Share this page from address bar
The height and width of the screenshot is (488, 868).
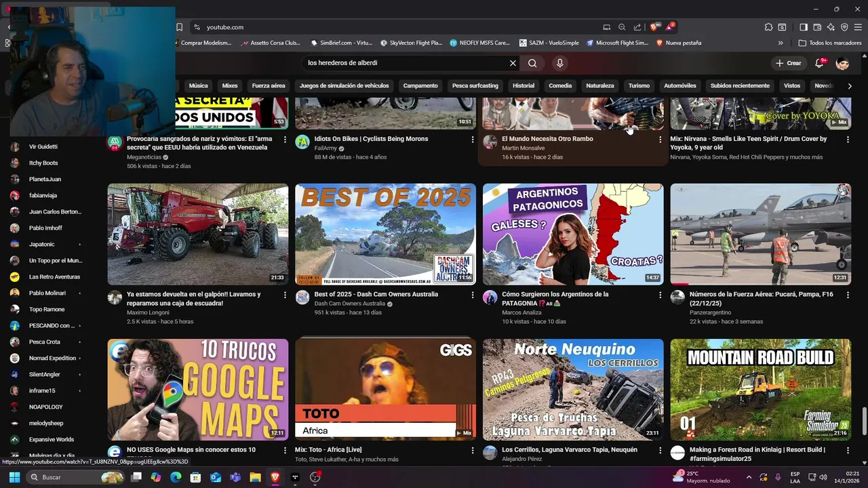pyautogui.click(x=637, y=27)
